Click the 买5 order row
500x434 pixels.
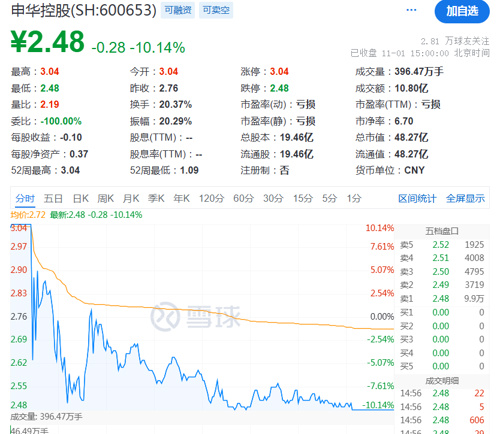pyautogui.click(x=442, y=366)
